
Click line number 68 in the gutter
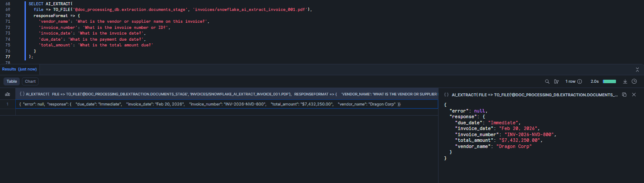click(8, 4)
